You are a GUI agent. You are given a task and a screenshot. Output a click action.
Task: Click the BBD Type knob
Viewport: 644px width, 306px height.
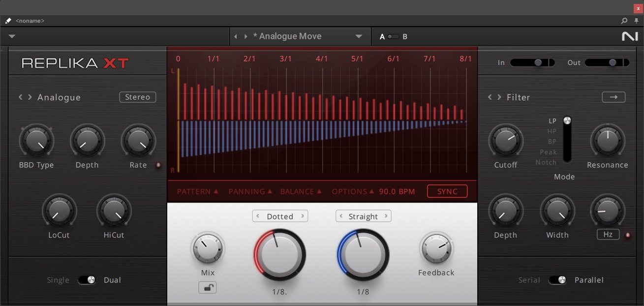36,141
